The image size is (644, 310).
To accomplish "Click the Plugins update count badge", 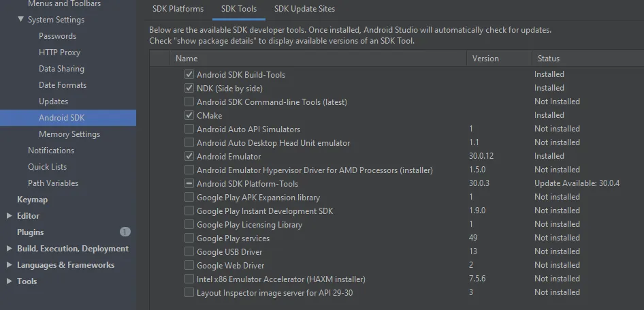I will click(x=125, y=232).
